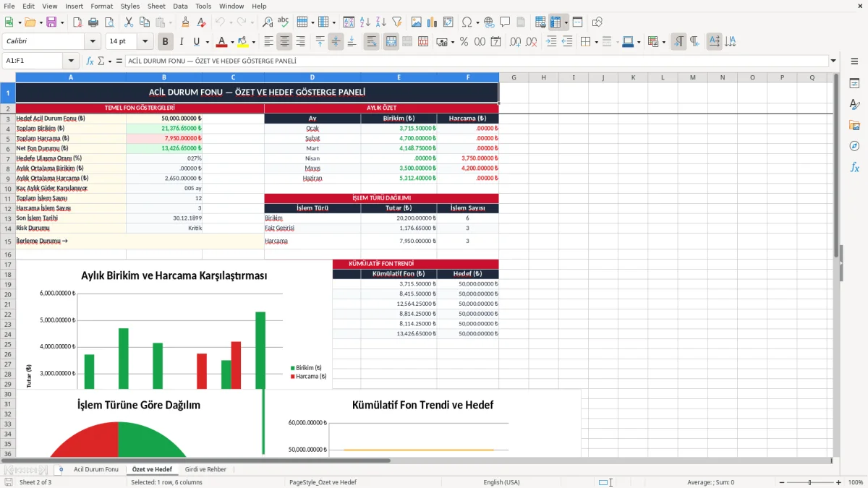Expand Name Box dropdown arrow
868x488 pixels.
[71, 61]
